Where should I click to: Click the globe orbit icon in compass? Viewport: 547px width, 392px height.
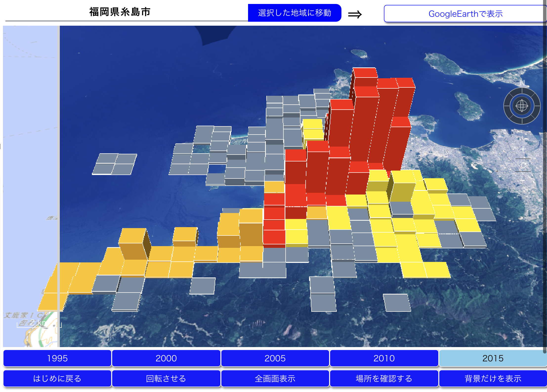point(522,106)
